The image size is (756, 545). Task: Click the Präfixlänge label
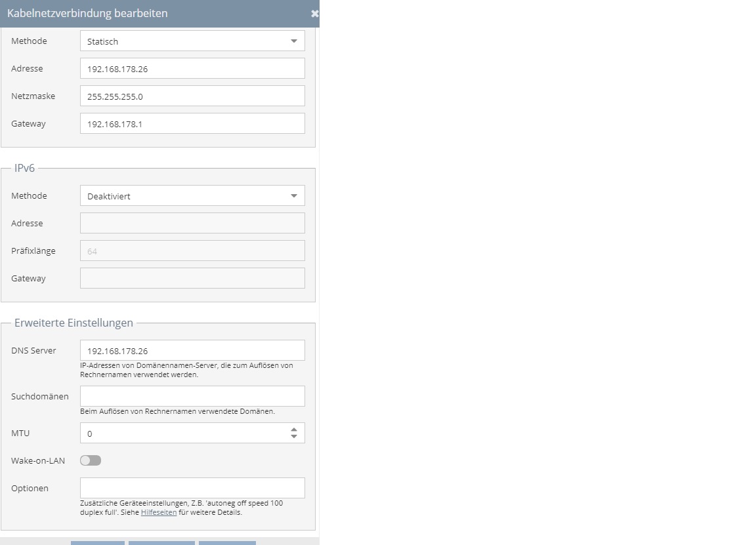(x=33, y=251)
